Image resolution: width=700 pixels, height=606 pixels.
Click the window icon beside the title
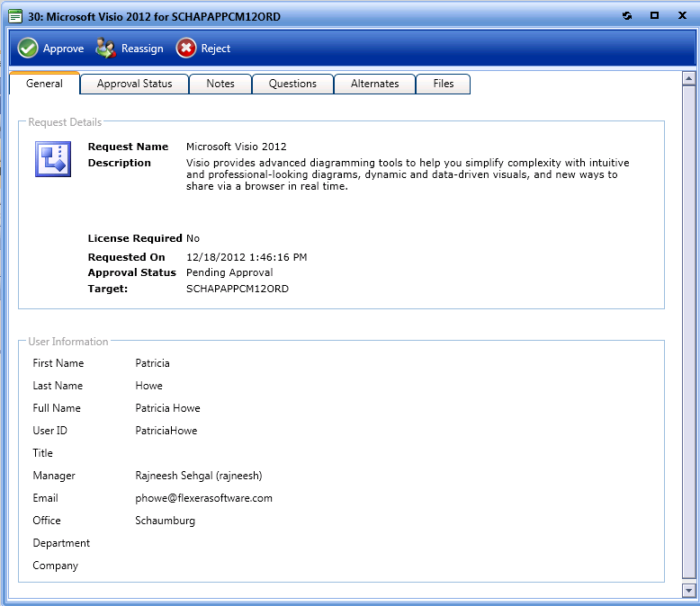click(x=15, y=16)
